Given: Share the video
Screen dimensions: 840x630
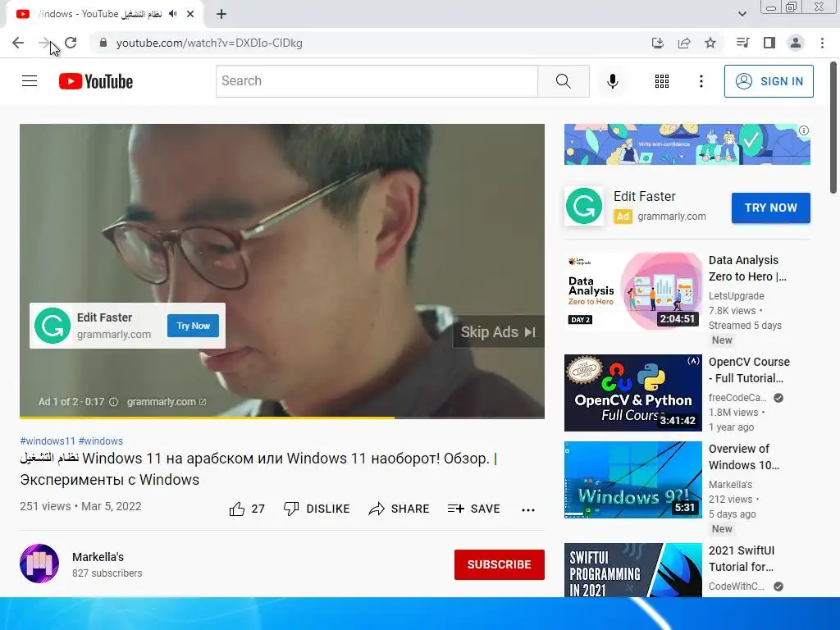Looking at the screenshot, I should point(399,509).
